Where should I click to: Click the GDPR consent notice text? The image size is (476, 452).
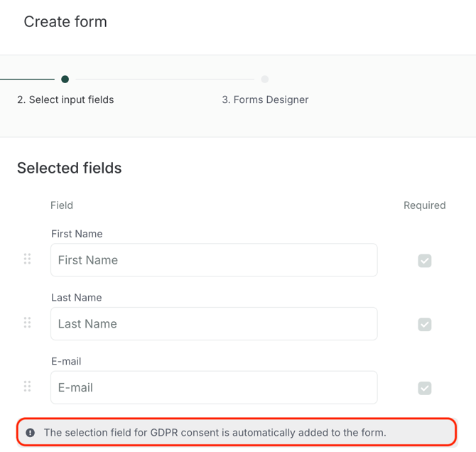[215, 432]
